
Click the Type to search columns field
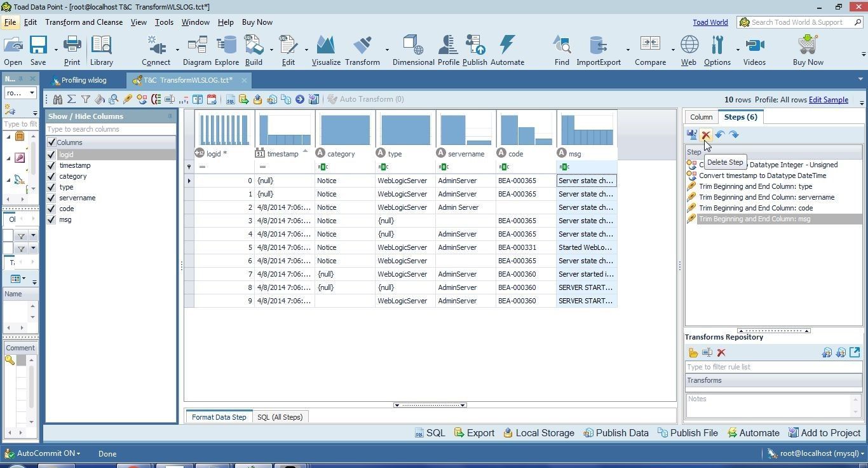[x=111, y=129]
